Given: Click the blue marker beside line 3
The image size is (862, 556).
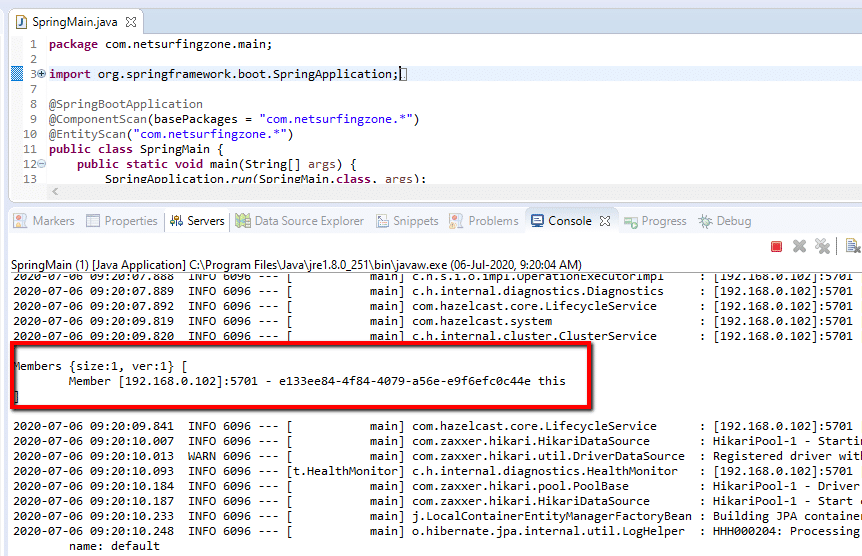Looking at the screenshot, I should tap(16, 74).
